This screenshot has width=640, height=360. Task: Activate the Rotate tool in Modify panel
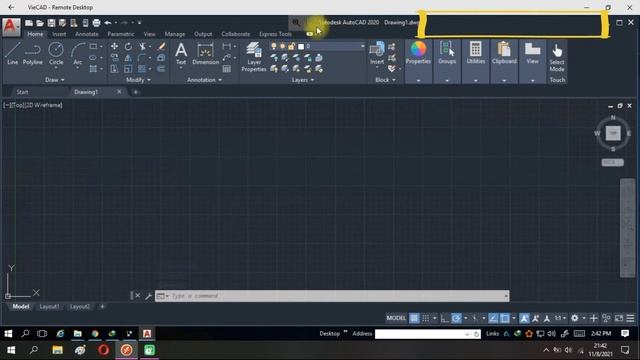tap(128, 46)
